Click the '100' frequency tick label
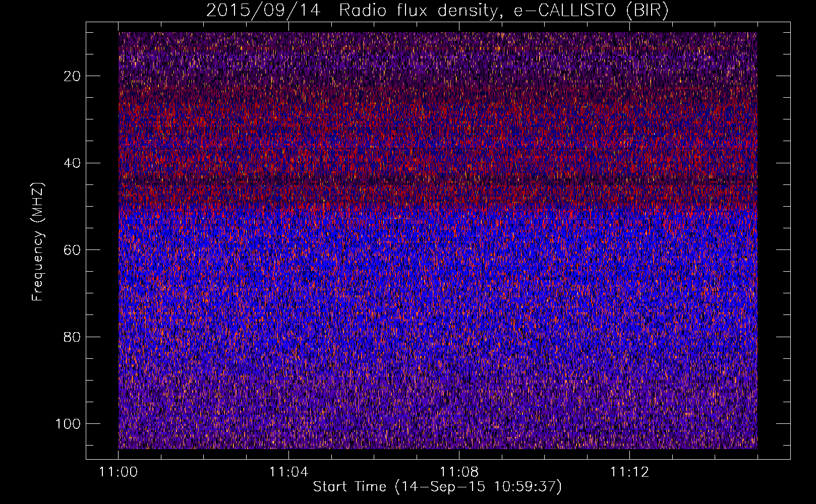Viewport: 816px width, 504px height. [68, 424]
